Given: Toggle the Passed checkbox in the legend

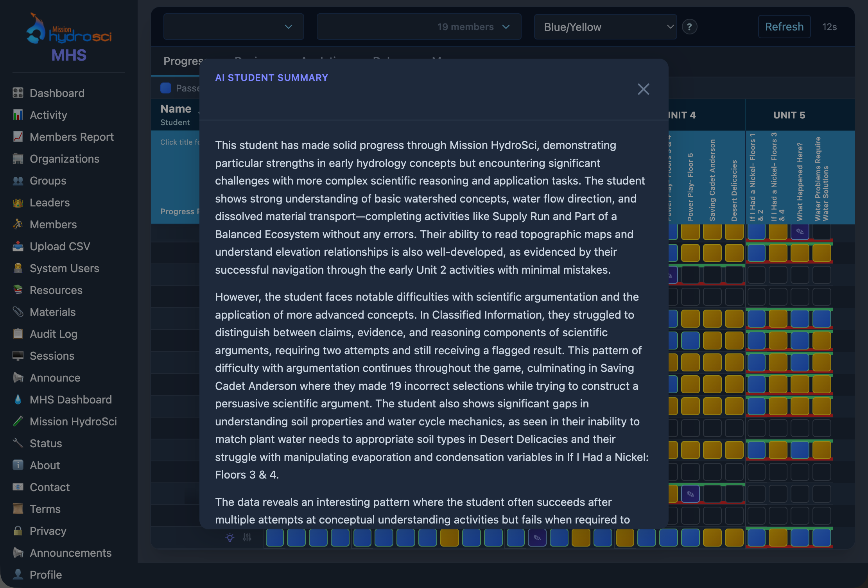Looking at the screenshot, I should click(x=166, y=88).
